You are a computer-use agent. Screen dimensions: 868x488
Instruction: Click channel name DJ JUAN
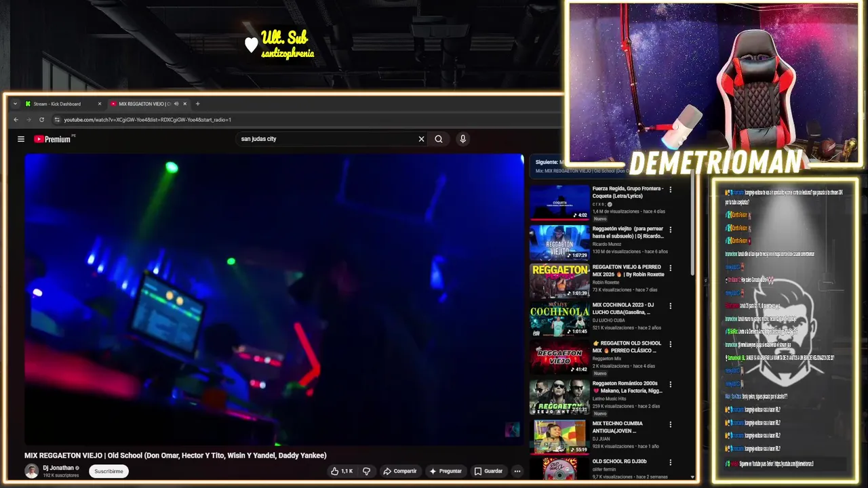[600, 439]
